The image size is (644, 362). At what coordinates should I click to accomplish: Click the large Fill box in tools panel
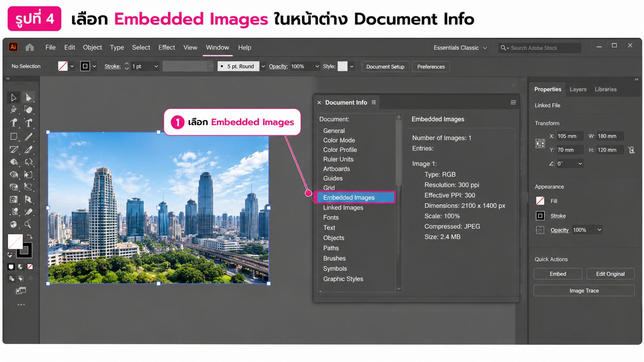point(15,241)
